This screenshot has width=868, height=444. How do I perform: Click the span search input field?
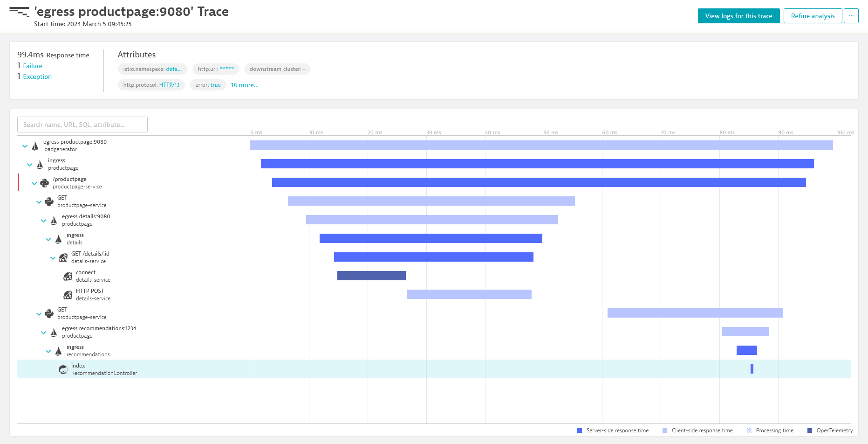click(x=82, y=125)
